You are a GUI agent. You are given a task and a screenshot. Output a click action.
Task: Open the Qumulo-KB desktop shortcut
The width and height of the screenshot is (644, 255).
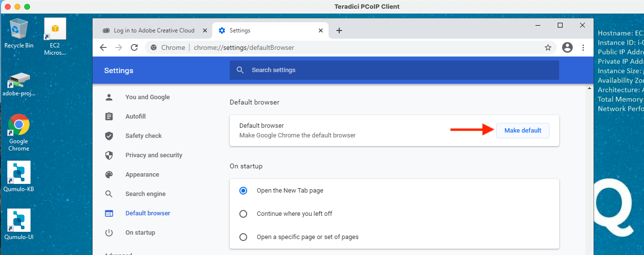click(x=18, y=177)
